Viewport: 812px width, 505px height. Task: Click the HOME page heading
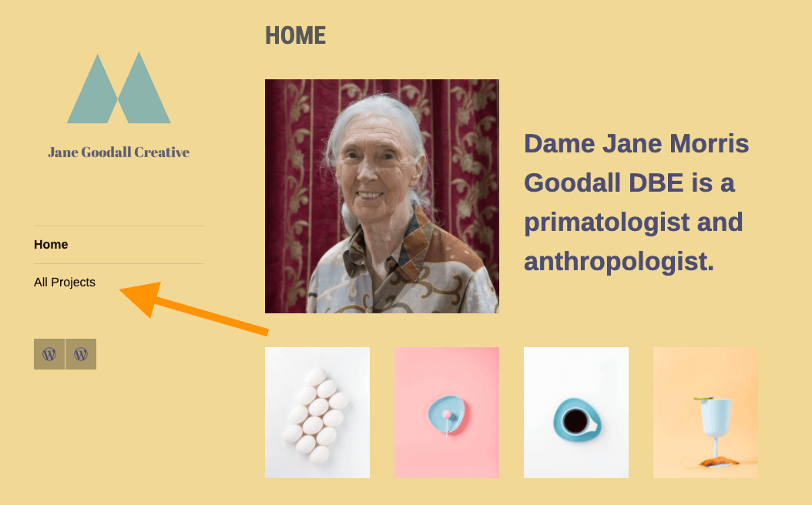pyautogui.click(x=295, y=35)
